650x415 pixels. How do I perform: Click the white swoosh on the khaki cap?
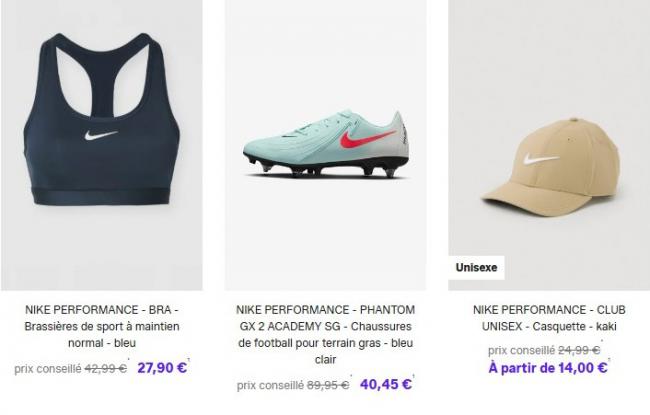coord(541,159)
